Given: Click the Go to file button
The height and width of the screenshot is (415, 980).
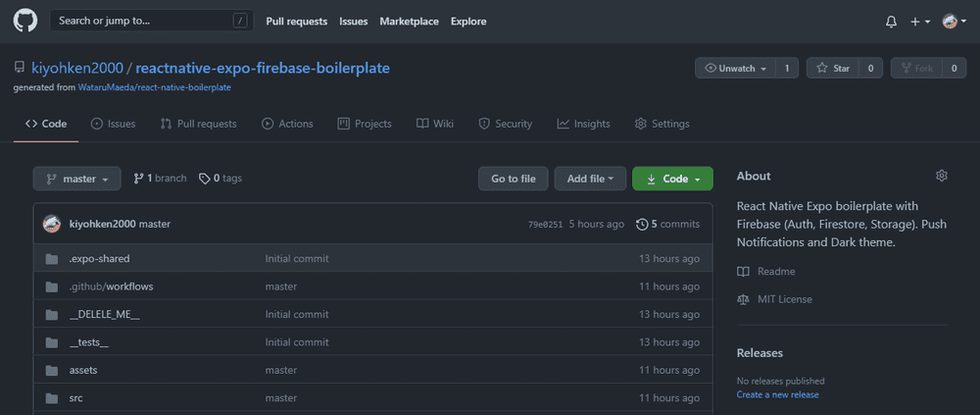Looking at the screenshot, I should point(514,179).
